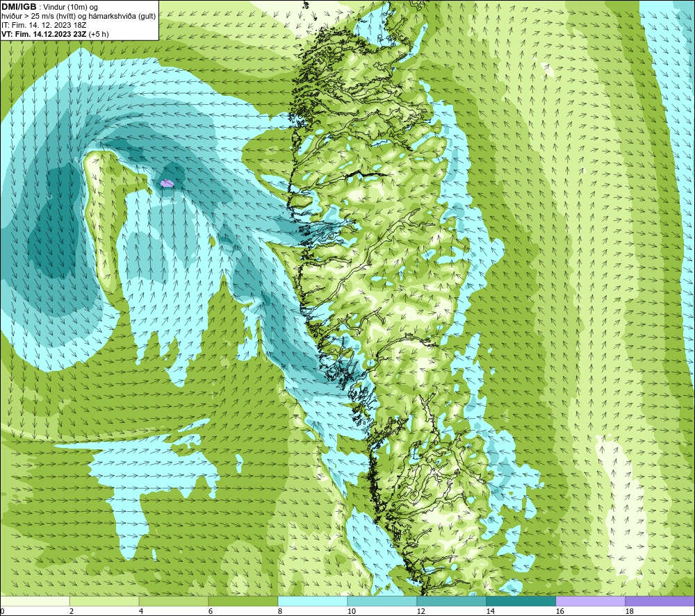Viewport: 695px width, 616px height.
Task: Click the legend scale label '10'
Action: (351, 611)
